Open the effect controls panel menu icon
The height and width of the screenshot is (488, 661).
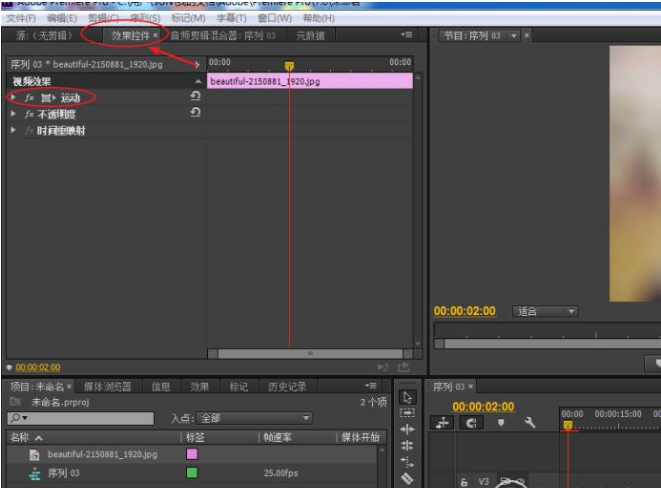(406, 35)
